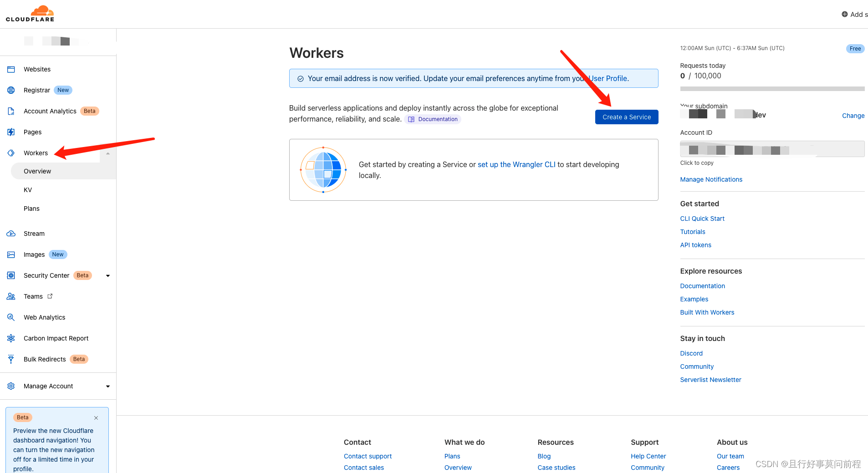Select the Workers Overview item

(x=63, y=171)
